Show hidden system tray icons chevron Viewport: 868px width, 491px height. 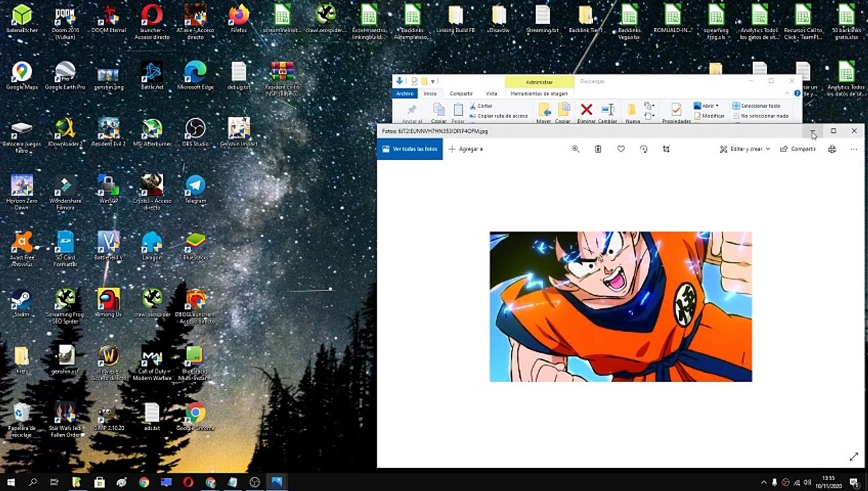(x=764, y=483)
